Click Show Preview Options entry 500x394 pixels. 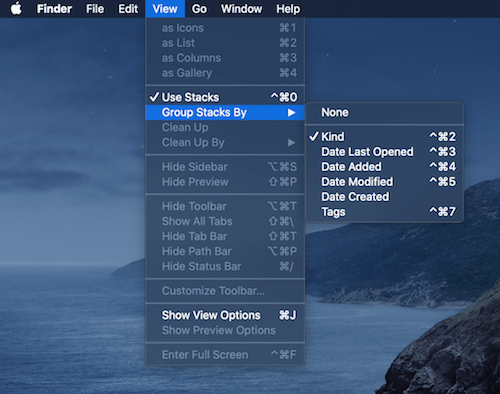point(225,330)
